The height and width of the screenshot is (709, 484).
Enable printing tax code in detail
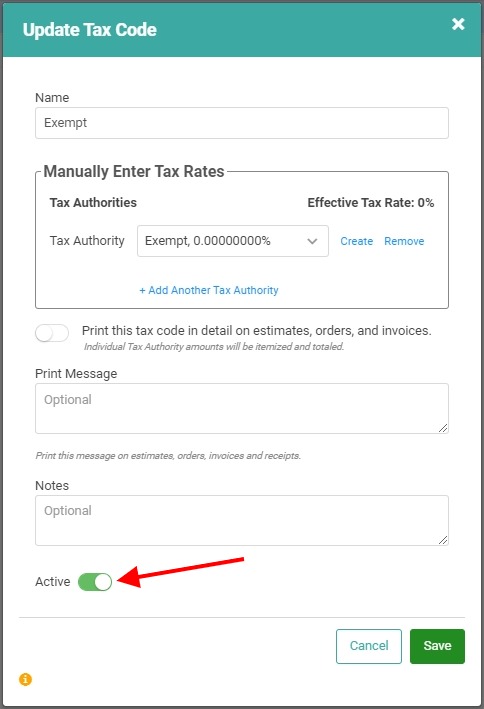point(52,334)
